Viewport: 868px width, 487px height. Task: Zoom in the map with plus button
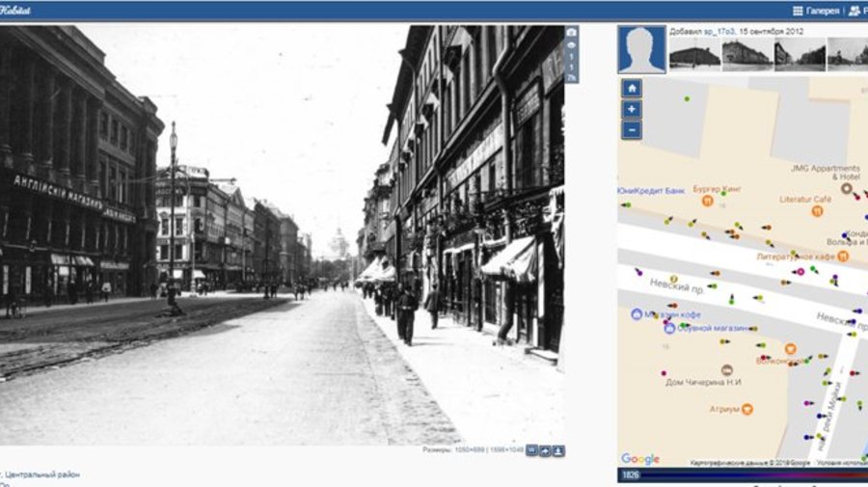click(x=632, y=109)
